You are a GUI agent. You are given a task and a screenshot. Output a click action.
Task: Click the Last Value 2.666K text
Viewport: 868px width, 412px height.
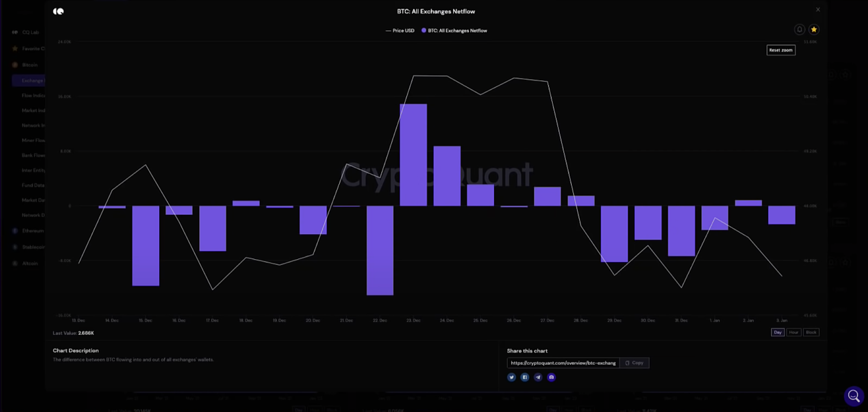coord(73,333)
